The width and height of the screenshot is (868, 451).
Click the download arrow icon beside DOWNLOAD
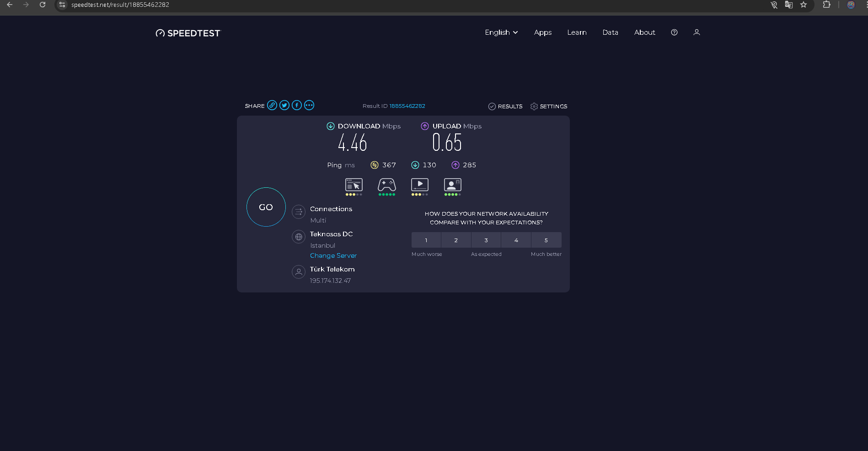331,126
